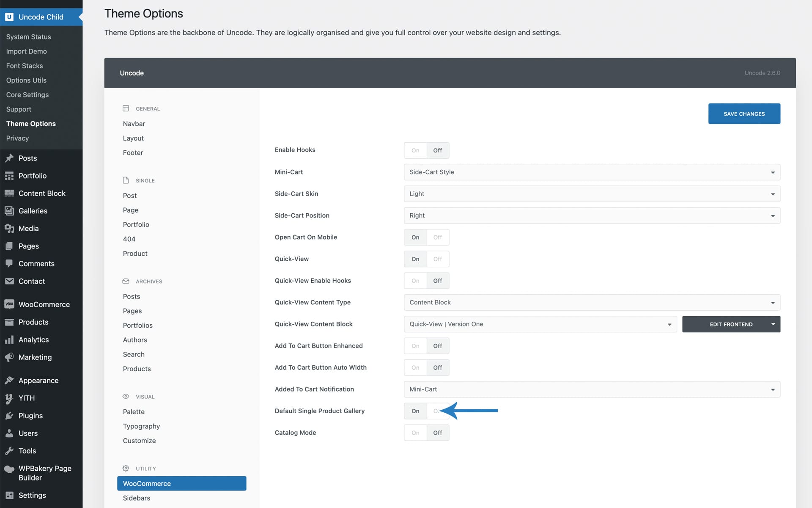
Task: Click the Galleries icon in sidebar
Action: (9, 211)
